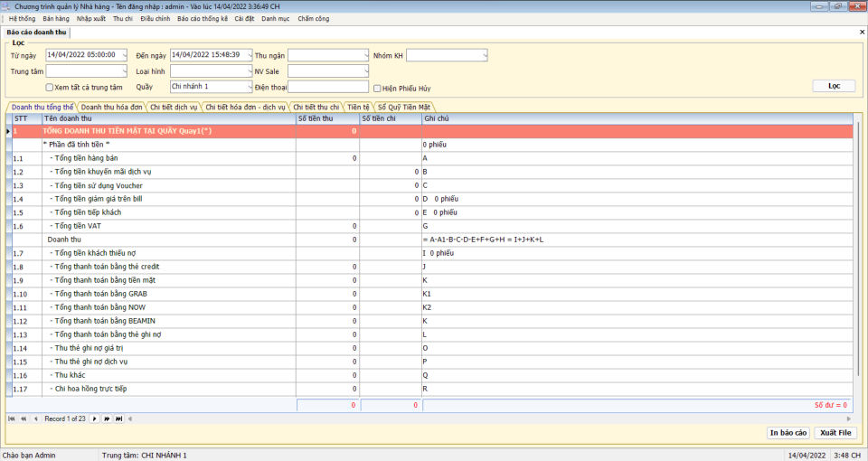
Task: Expand the 'Thu ngân' dropdown
Action: click(365, 55)
